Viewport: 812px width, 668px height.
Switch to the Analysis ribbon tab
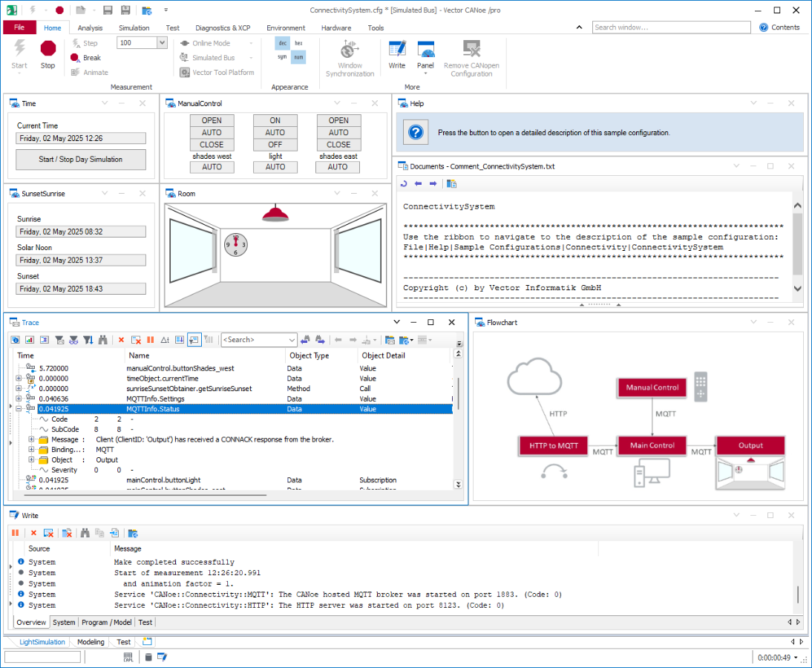point(90,28)
